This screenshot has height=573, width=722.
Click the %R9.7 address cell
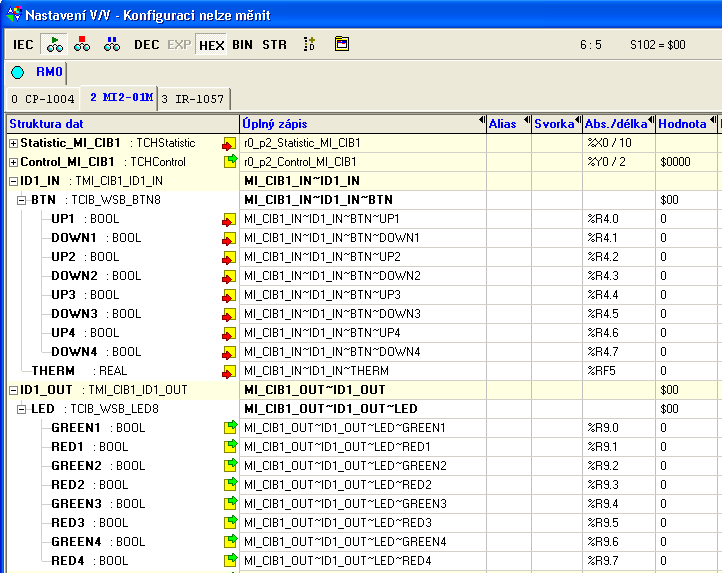619,561
